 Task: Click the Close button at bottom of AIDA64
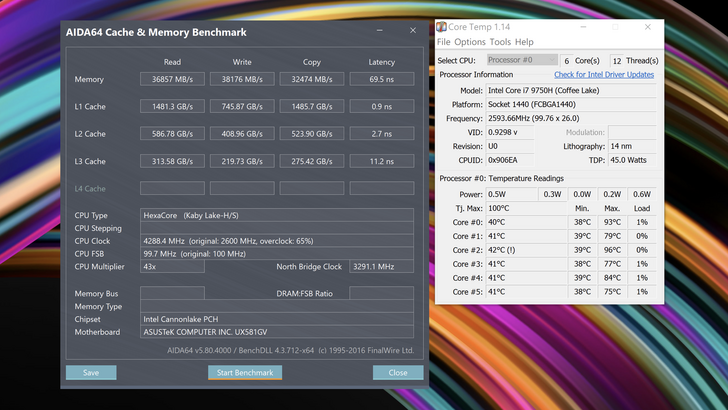pyautogui.click(x=398, y=372)
